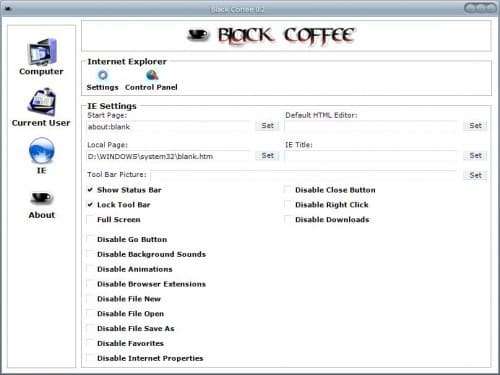Enable Full Screen checkbox
500x375 pixels.
90,219
